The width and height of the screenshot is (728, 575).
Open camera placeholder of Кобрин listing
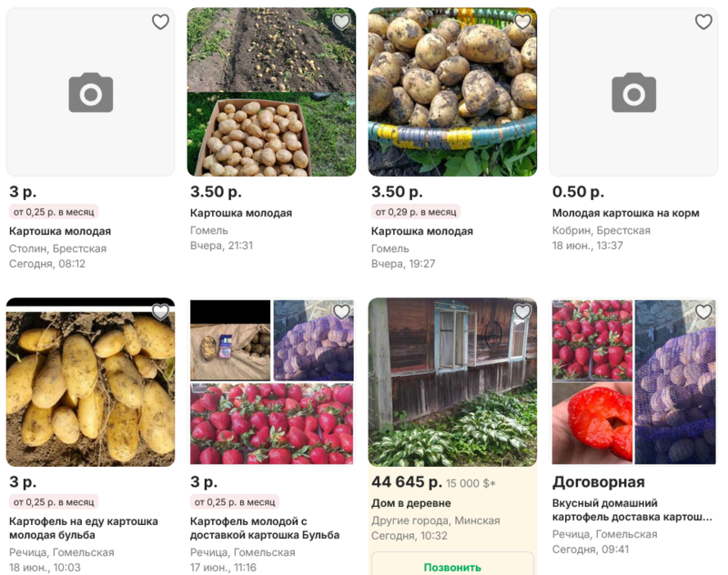tap(633, 93)
